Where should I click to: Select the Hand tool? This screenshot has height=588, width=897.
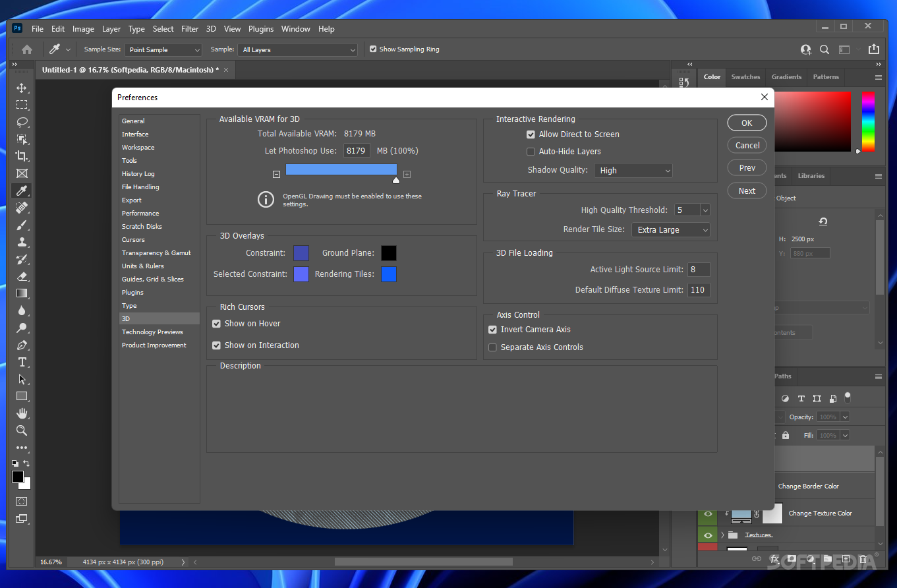point(22,413)
